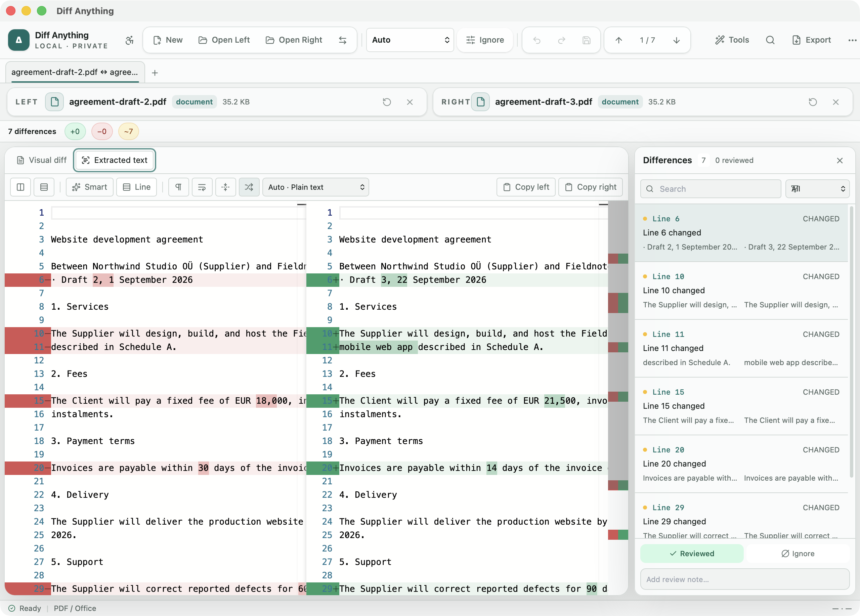Click the New button
The image size is (860, 616).
coord(168,40)
